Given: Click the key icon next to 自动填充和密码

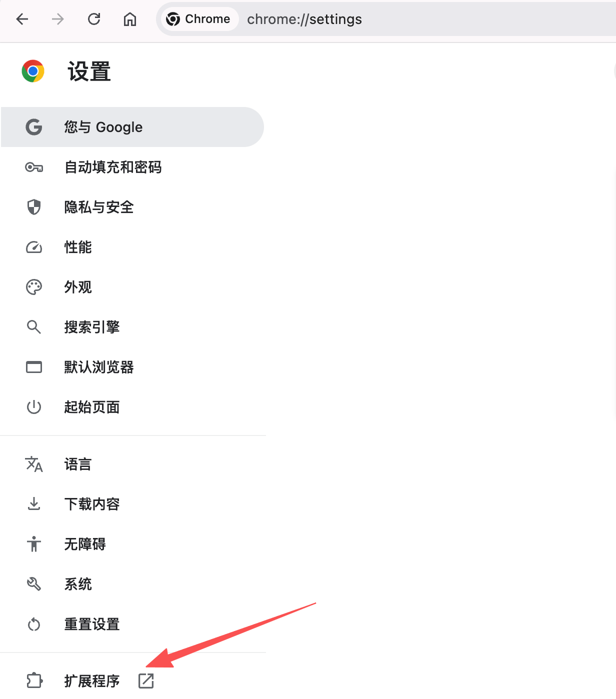Looking at the screenshot, I should 33,167.
